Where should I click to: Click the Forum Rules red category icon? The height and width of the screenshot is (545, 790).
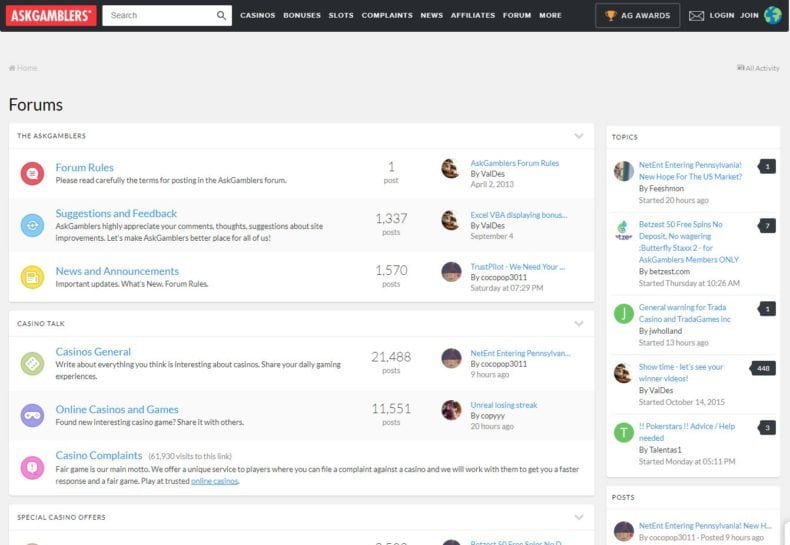32,173
